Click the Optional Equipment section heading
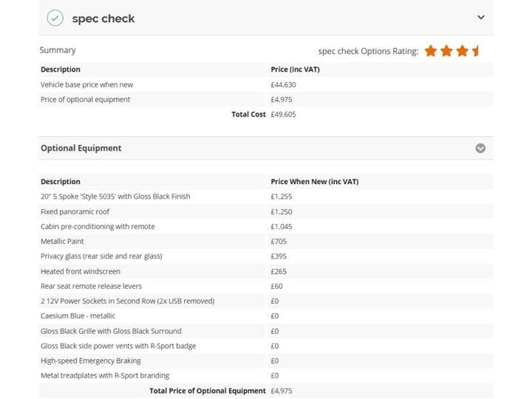532x399 pixels. click(x=81, y=149)
